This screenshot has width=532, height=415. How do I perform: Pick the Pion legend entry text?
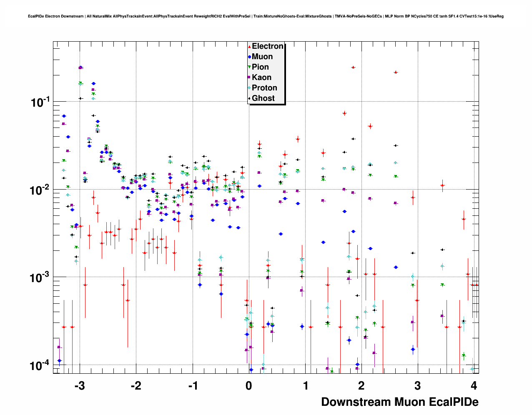click(260, 67)
